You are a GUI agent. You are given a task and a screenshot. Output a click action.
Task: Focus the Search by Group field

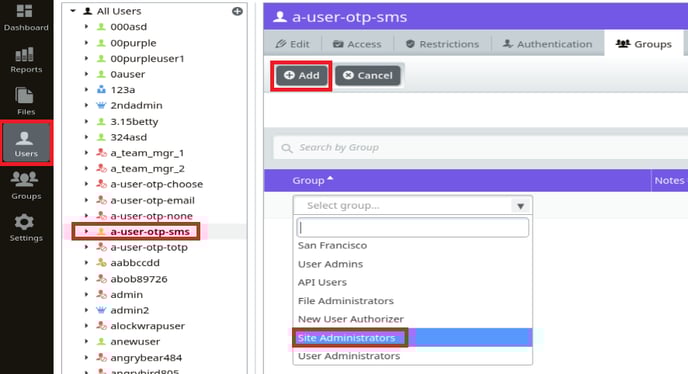tap(480, 147)
